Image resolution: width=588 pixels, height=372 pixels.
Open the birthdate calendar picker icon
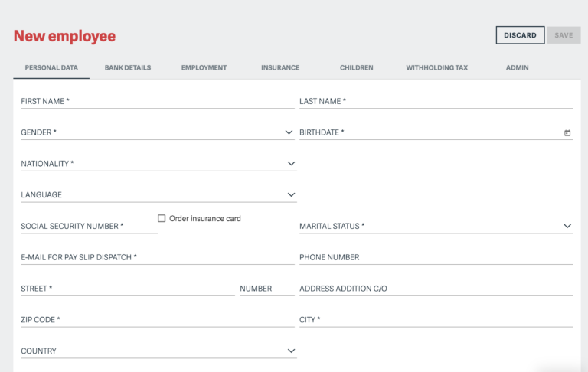click(x=567, y=133)
